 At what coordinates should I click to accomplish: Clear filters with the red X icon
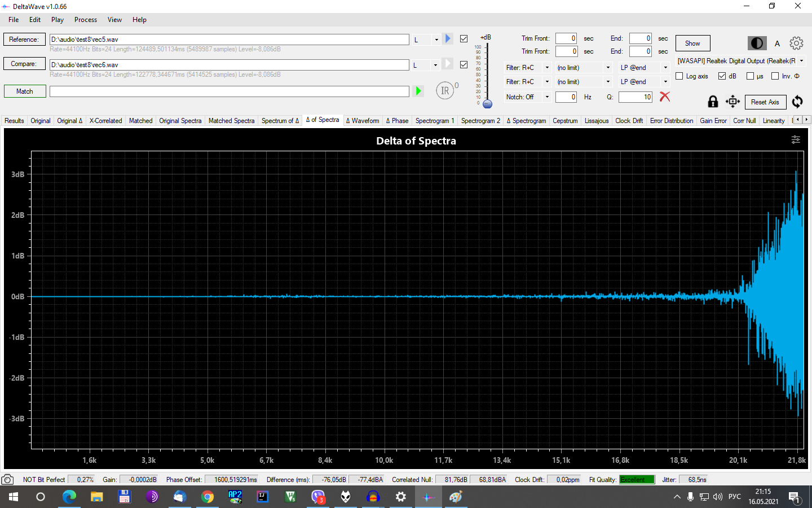pyautogui.click(x=665, y=97)
